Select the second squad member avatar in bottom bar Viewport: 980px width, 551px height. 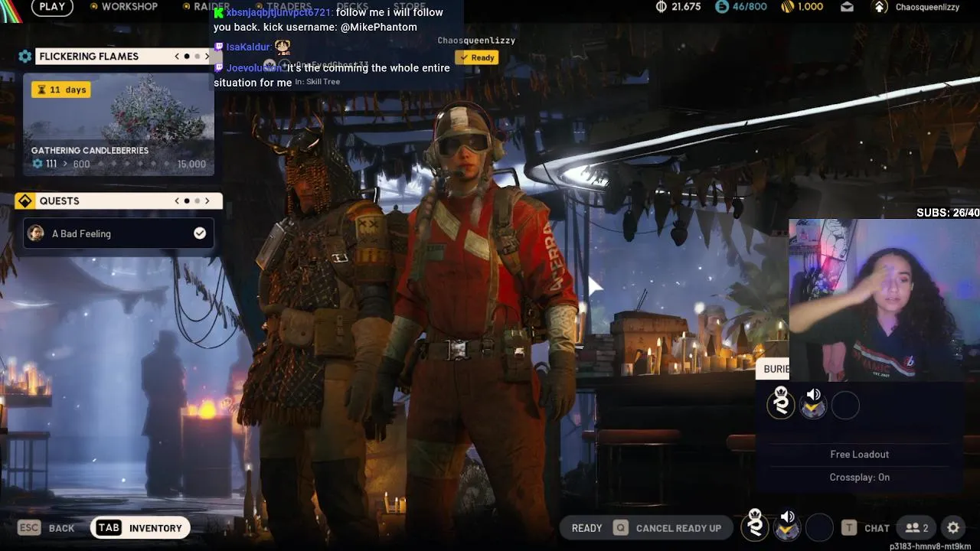787,525
